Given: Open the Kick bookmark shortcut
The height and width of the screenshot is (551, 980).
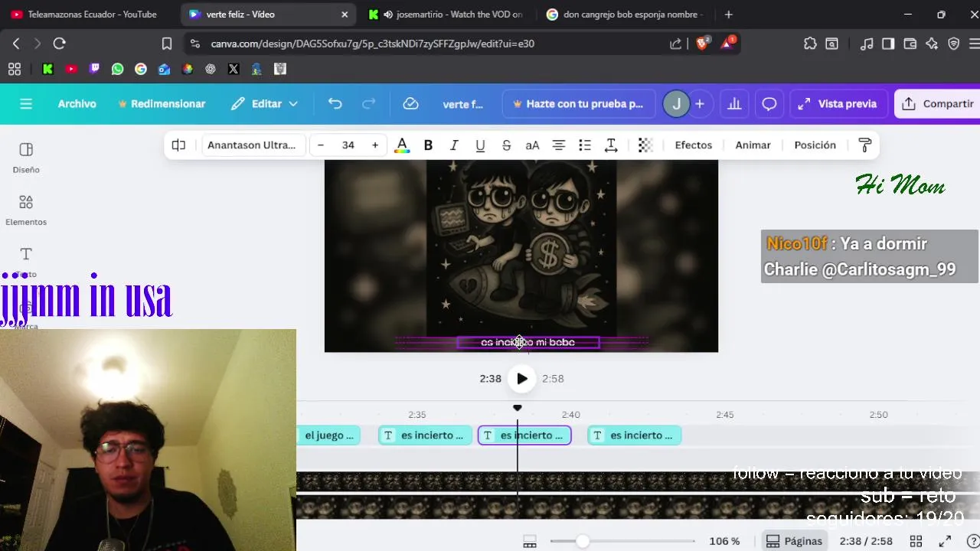Looking at the screenshot, I should point(47,69).
